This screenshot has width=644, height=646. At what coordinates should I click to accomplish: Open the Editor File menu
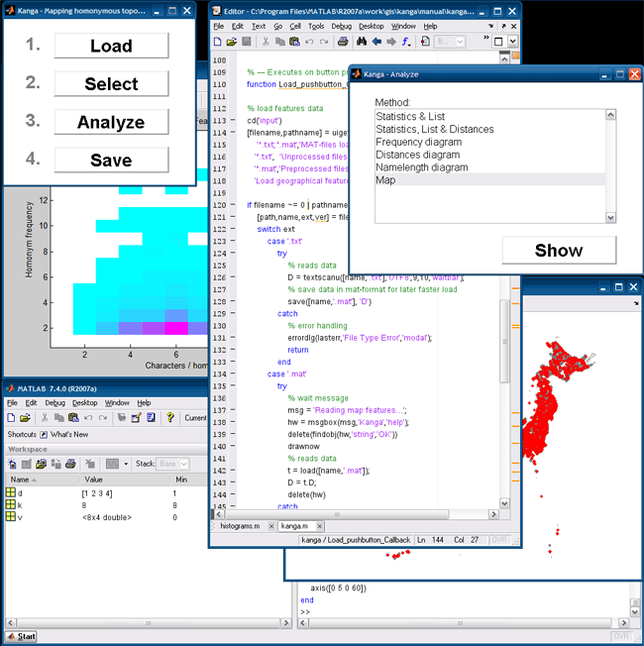[x=218, y=27]
